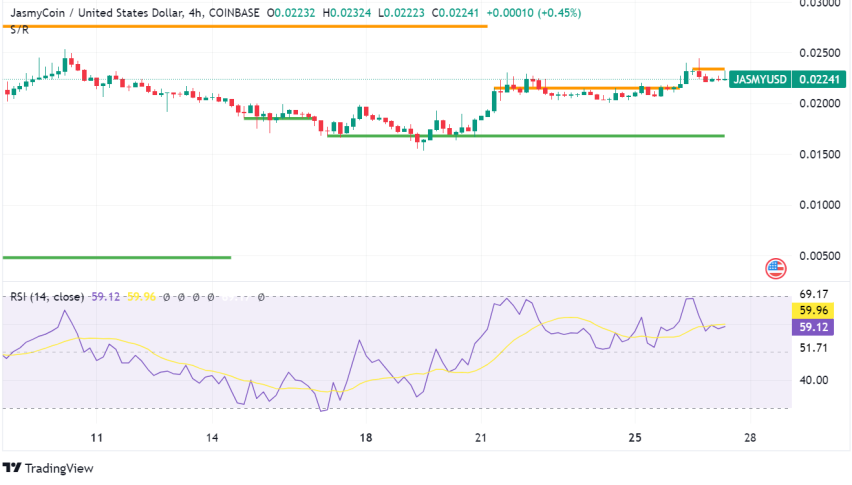Click the green JASMYUSD symbol tag

[x=759, y=79]
